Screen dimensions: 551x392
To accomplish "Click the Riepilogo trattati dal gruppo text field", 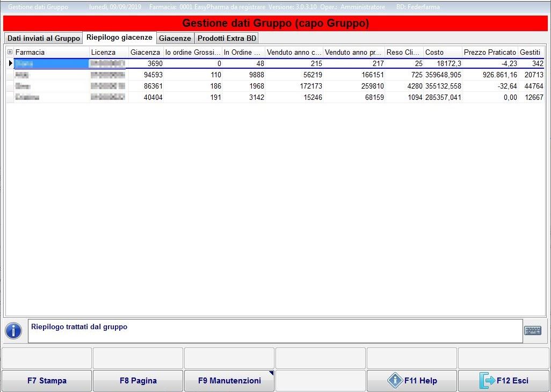I will pos(275,331).
